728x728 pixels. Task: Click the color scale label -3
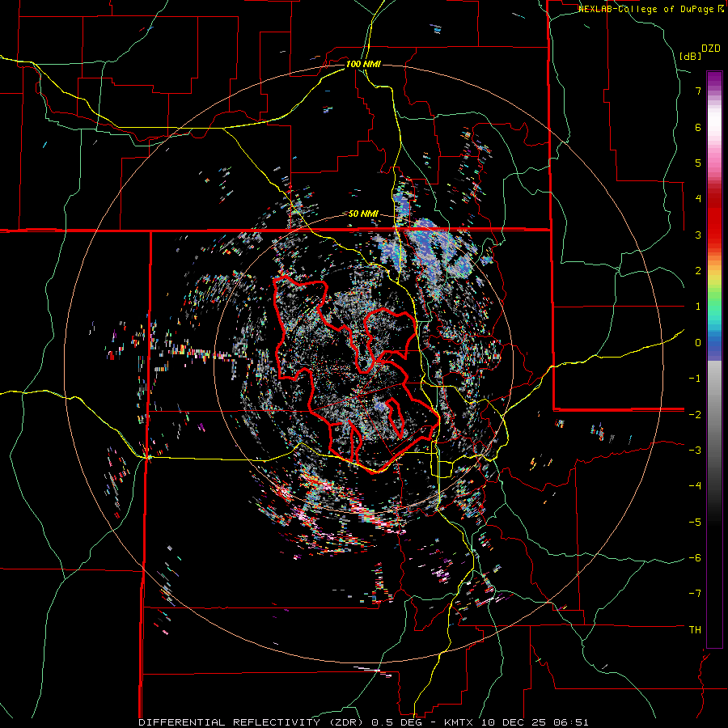(695, 451)
